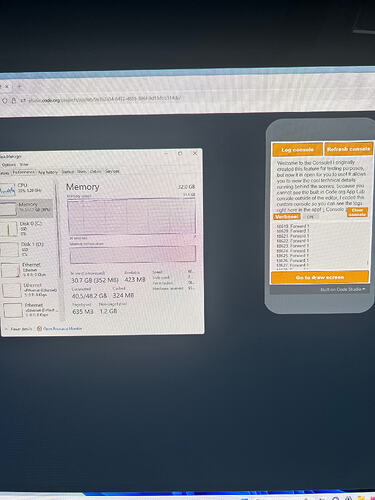Close the Task Manager window

coord(195,153)
